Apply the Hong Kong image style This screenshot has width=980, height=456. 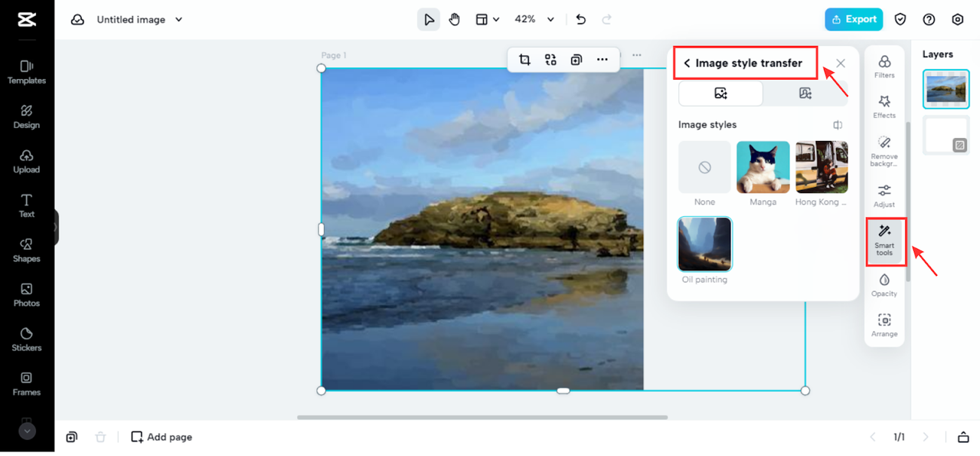pos(822,167)
